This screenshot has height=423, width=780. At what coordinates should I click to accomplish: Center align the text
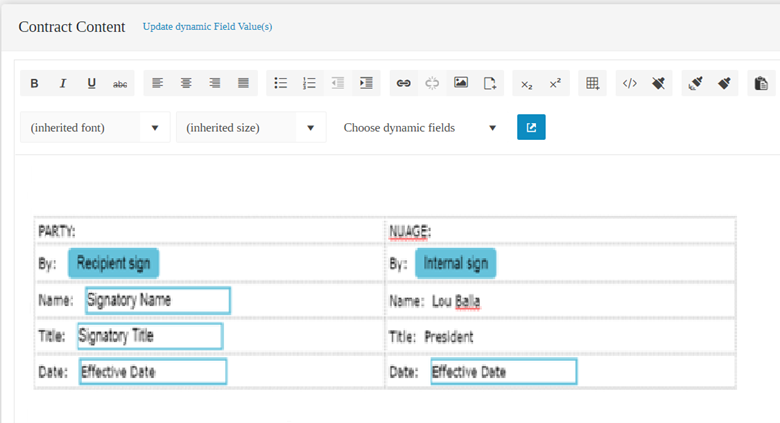(186, 84)
